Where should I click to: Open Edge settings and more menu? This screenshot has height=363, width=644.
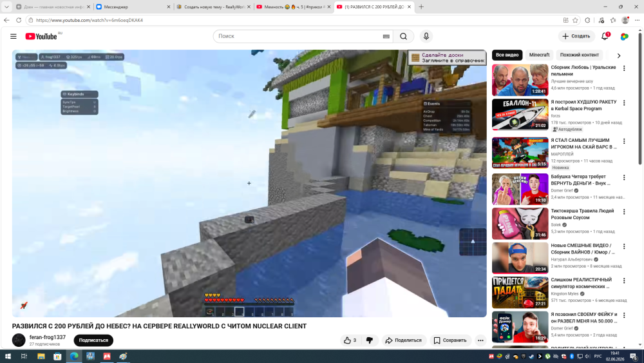click(637, 20)
